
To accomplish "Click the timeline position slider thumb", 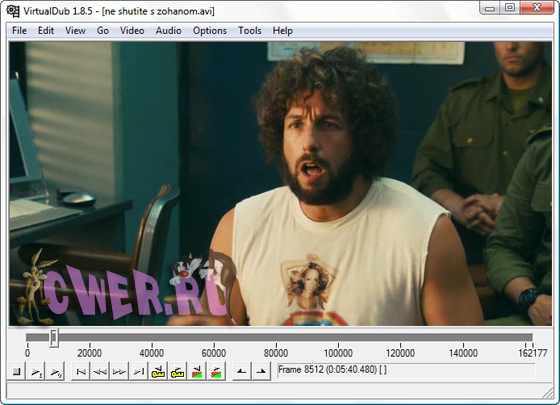I will 54,338.
